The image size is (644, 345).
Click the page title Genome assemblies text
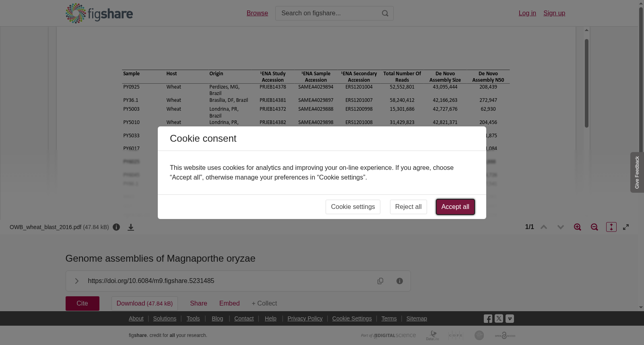click(x=161, y=258)
